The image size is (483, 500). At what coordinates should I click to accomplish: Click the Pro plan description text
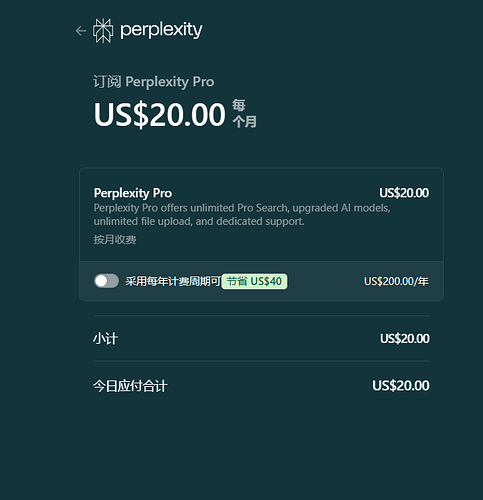[242, 215]
